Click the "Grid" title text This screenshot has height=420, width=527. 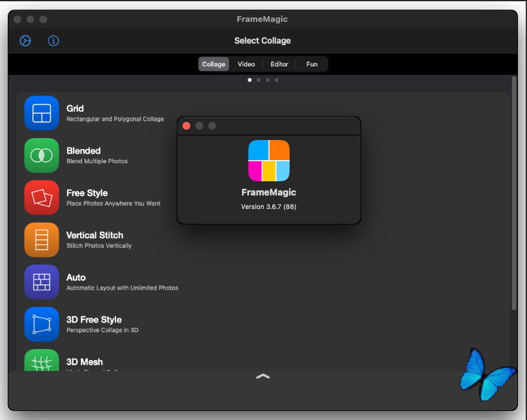[x=75, y=108]
